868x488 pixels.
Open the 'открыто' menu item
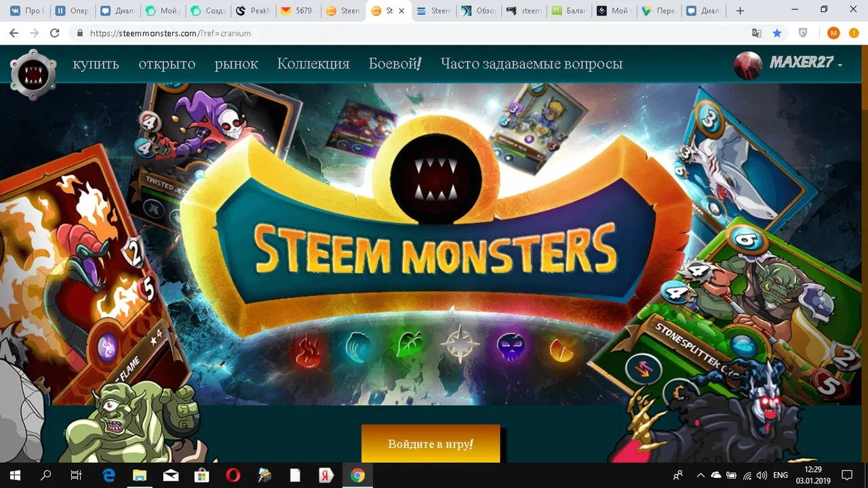point(167,64)
